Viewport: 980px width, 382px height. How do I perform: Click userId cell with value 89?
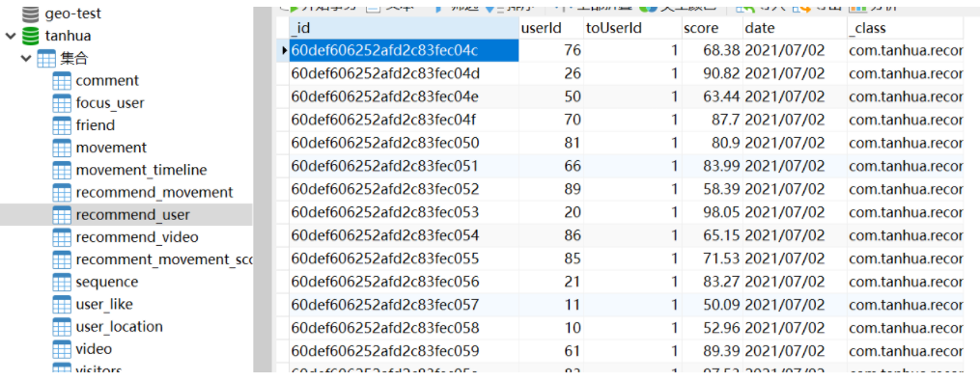pos(551,189)
